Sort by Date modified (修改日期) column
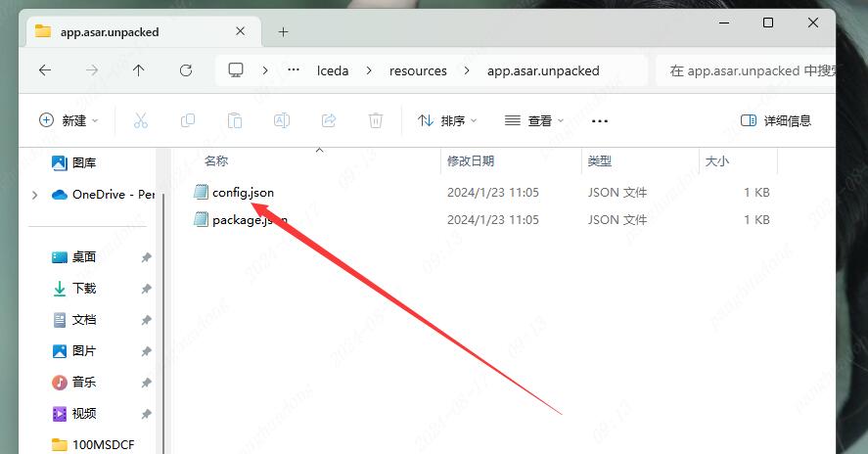Image resolution: width=868 pixels, height=454 pixels. 471,160
